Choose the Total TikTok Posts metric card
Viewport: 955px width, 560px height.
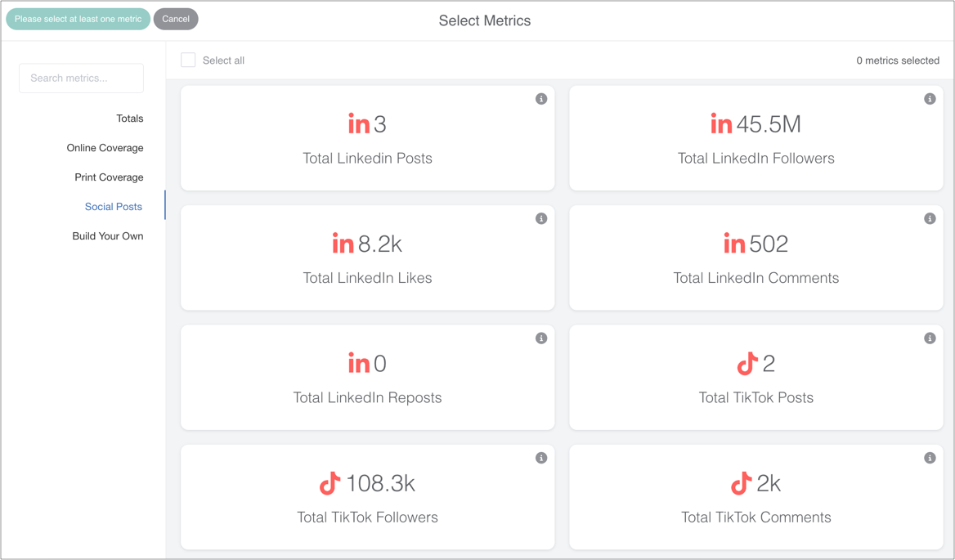pos(755,378)
